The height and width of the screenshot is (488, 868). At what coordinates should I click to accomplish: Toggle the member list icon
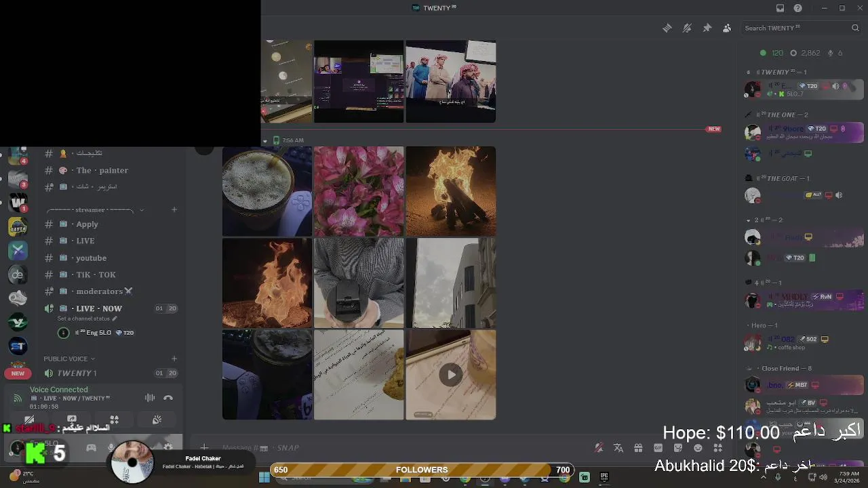click(727, 28)
